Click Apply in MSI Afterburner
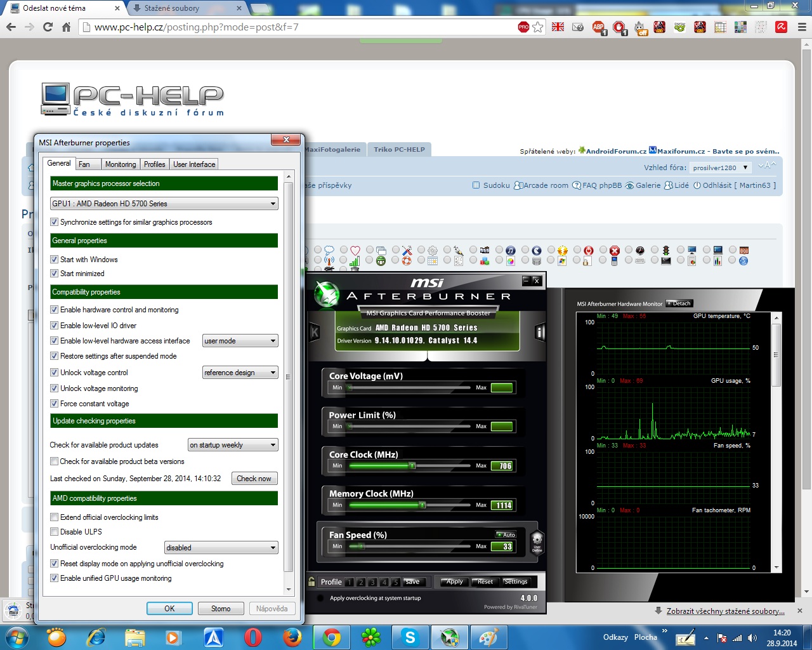Viewport: 812px width, 650px height. coord(454,581)
